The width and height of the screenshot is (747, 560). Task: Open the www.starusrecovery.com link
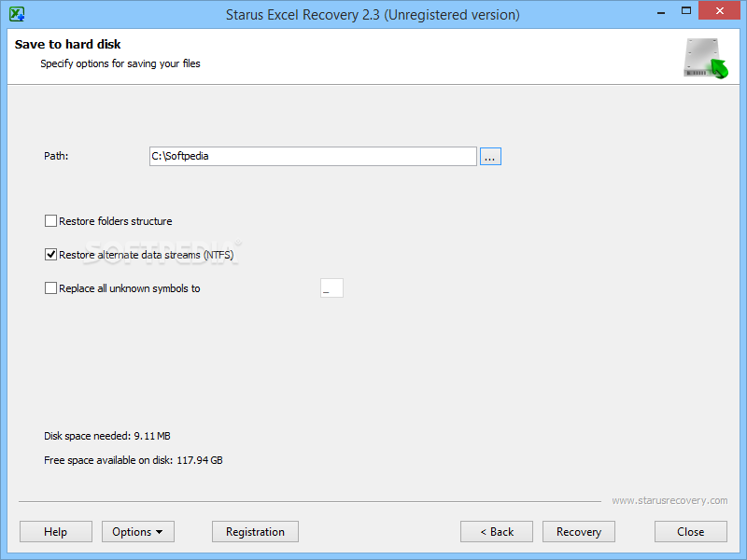point(669,500)
